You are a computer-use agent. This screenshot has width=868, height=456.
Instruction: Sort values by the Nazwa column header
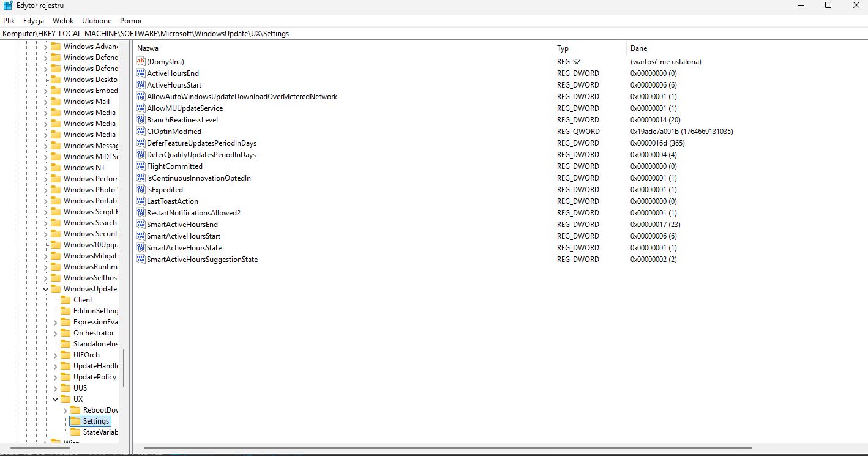[148, 48]
